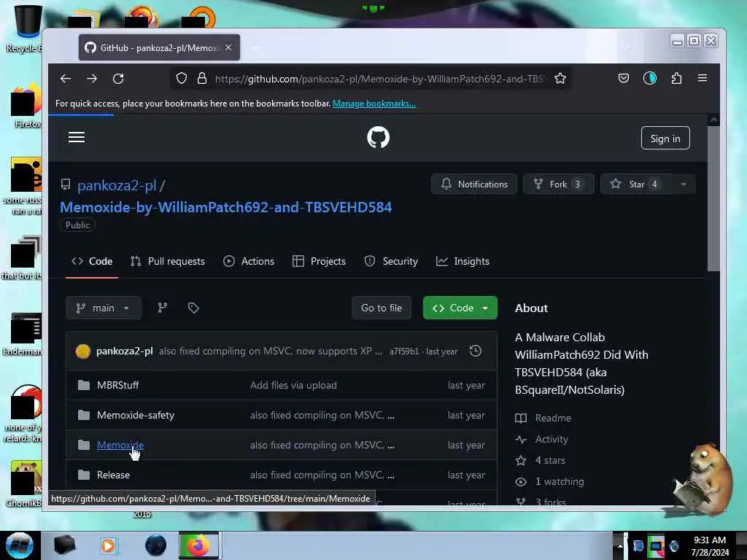Open commit history clock icon

(476, 351)
